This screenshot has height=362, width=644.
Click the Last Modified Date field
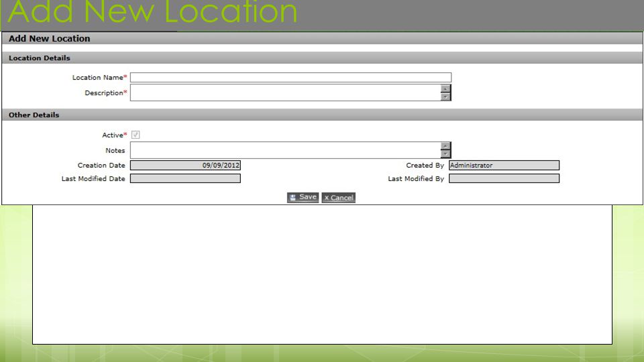point(185,178)
